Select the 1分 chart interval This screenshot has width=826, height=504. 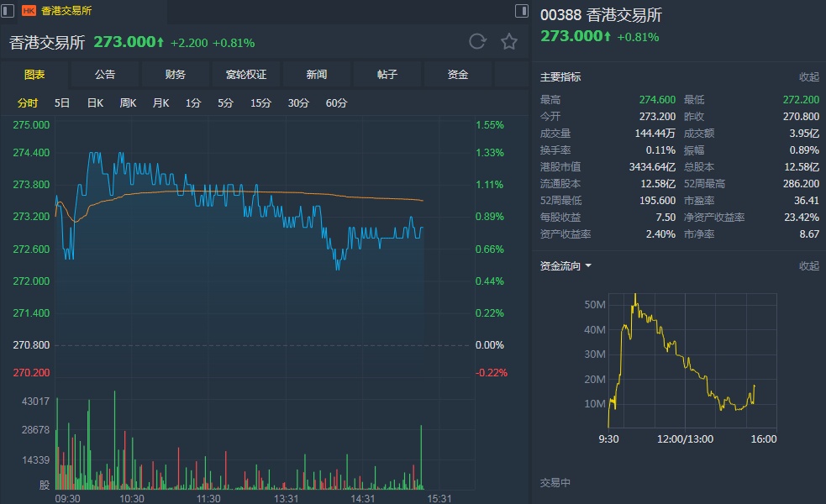pyautogui.click(x=193, y=102)
